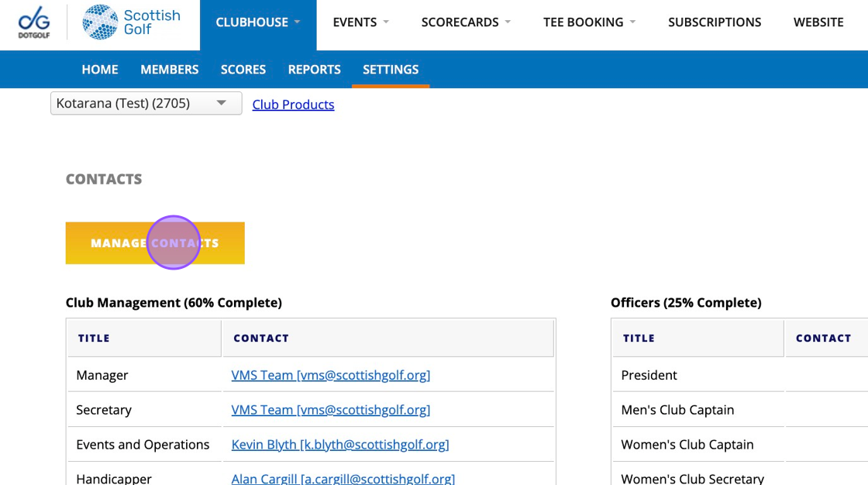
Task: Open the Website section
Action: point(818,22)
